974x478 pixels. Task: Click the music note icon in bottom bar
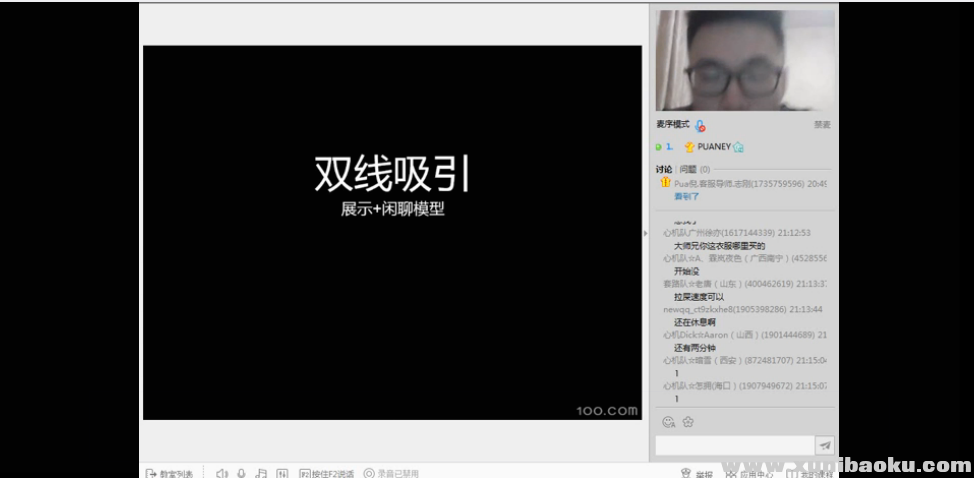tap(261, 473)
